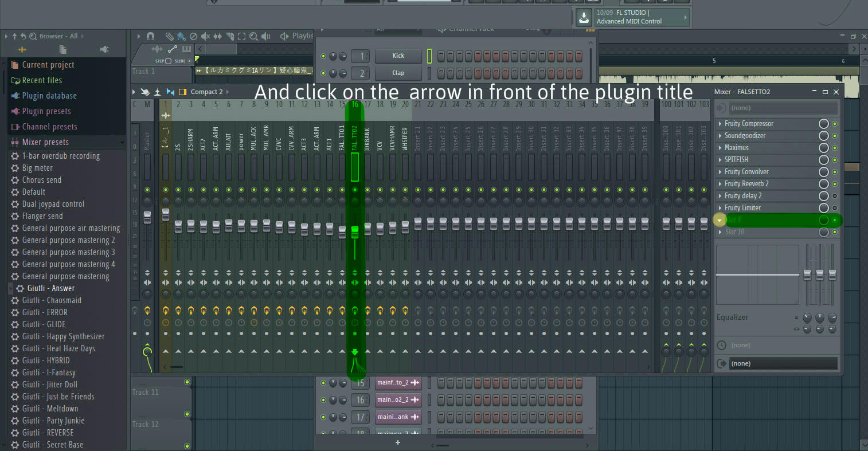Image resolution: width=868 pixels, height=451 pixels.
Task: Disable the Soundgoodizer effect slot
Action: tap(835, 136)
